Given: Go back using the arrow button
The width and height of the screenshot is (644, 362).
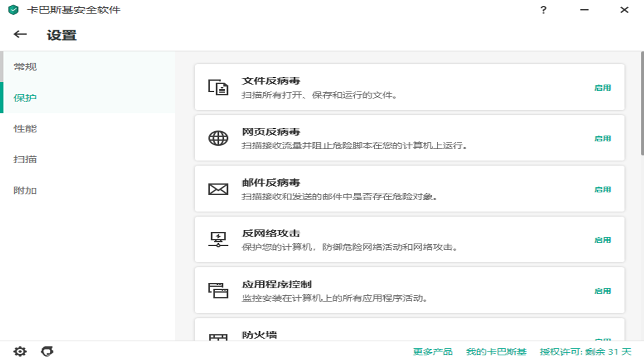Looking at the screenshot, I should (x=19, y=34).
